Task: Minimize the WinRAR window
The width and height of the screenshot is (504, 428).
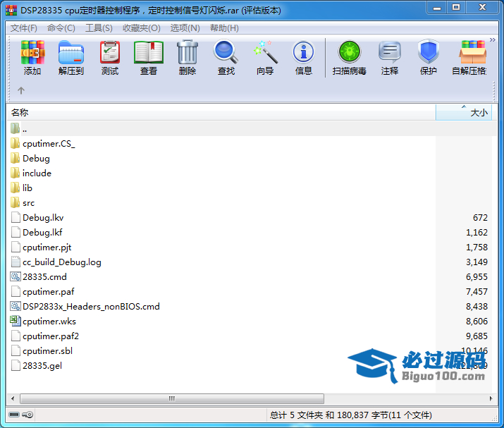Action: (437, 7)
